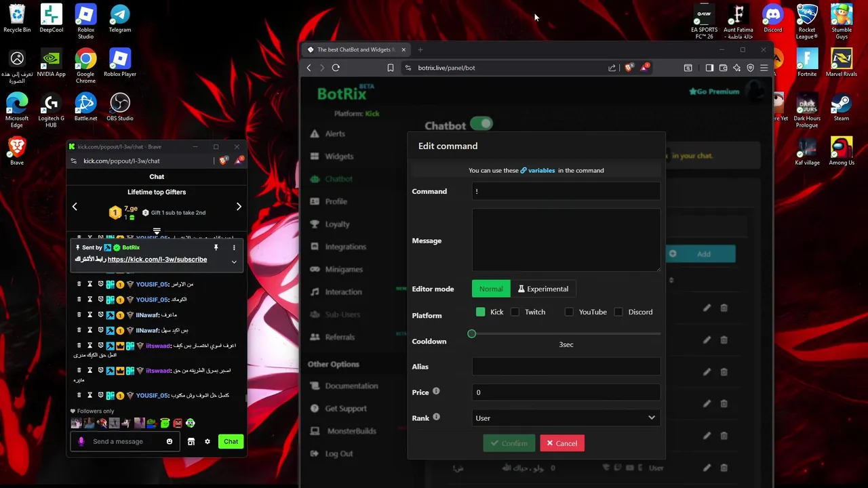Open the Kick chat shop icon
868x488 pixels.
(x=191, y=442)
